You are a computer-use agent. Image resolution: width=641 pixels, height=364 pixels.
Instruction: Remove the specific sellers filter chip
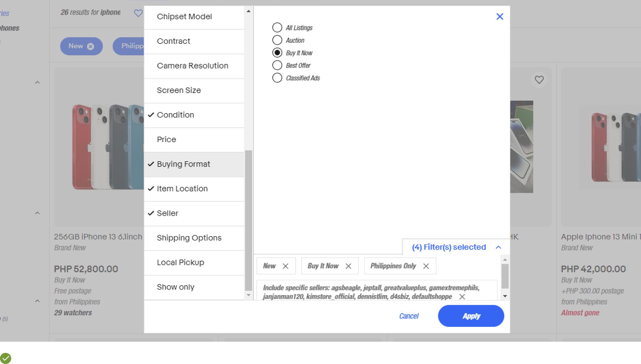(462, 297)
